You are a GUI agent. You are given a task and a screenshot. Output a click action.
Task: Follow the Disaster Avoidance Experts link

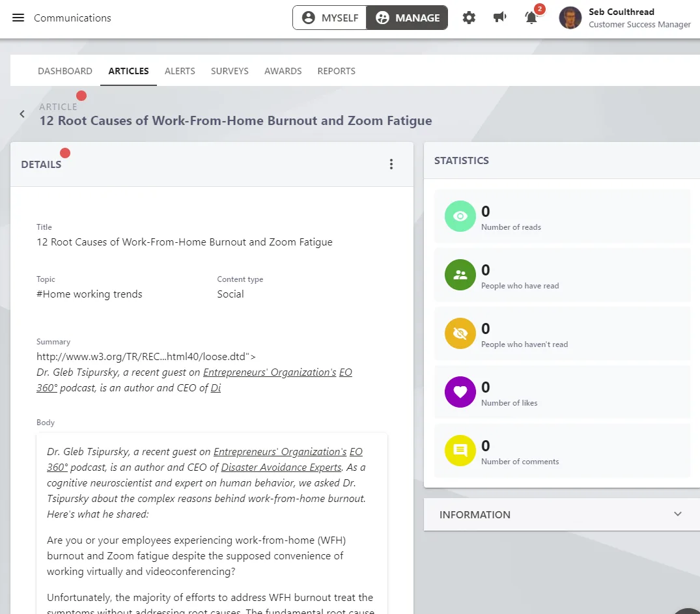coord(281,467)
